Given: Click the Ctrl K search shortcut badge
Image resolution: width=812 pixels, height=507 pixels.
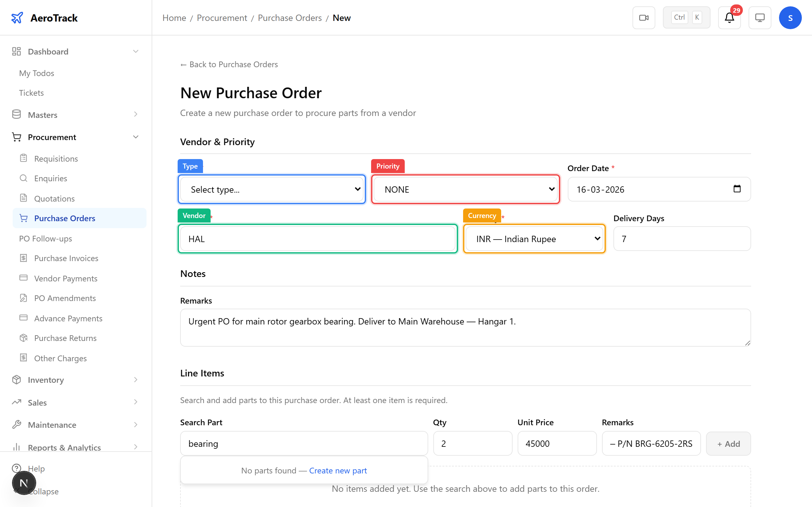Looking at the screenshot, I should (x=686, y=17).
